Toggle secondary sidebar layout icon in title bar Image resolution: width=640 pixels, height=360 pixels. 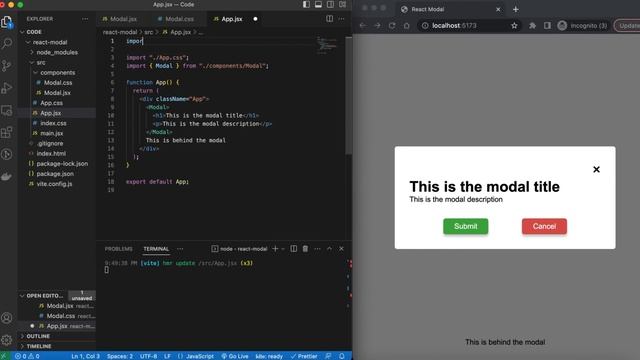[330, 4]
